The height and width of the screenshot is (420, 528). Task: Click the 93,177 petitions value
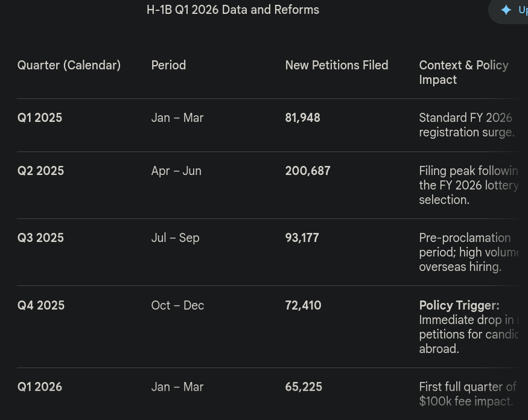click(302, 238)
